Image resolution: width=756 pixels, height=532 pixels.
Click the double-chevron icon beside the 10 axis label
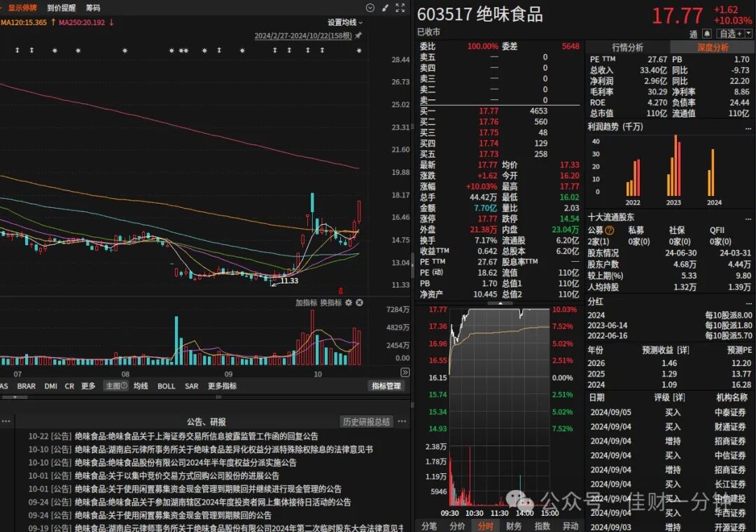[x=405, y=372]
